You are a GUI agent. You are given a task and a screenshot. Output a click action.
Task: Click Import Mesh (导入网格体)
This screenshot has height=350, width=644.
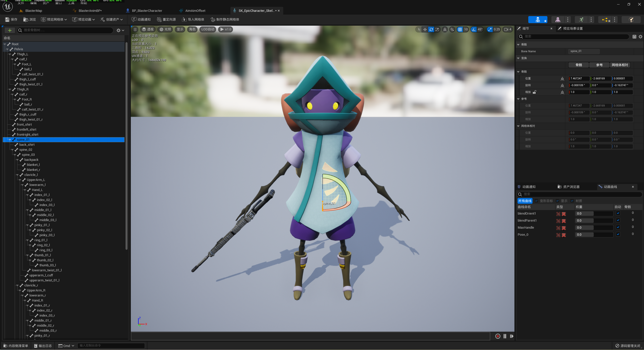click(193, 19)
